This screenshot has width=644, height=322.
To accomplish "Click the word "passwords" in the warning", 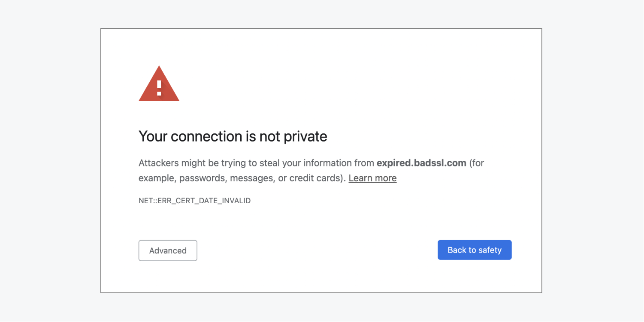I will coord(203,178).
